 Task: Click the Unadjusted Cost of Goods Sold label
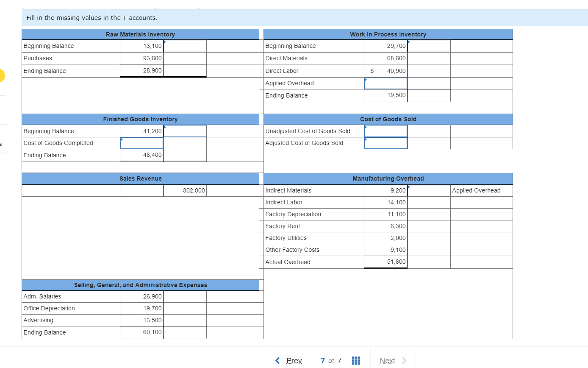pyautogui.click(x=308, y=131)
